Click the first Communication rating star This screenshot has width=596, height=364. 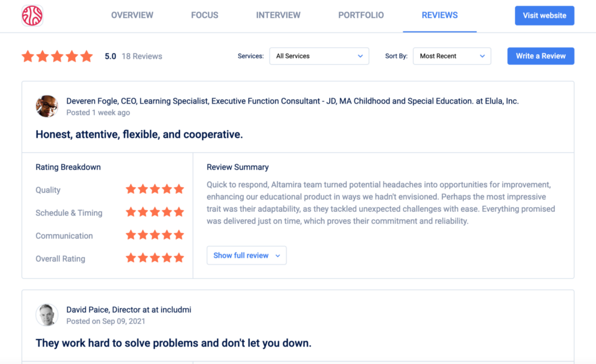[x=131, y=235]
